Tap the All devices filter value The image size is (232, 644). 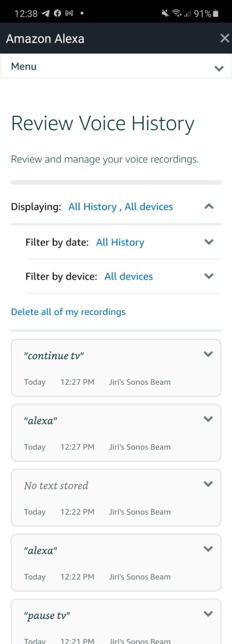pyautogui.click(x=129, y=276)
